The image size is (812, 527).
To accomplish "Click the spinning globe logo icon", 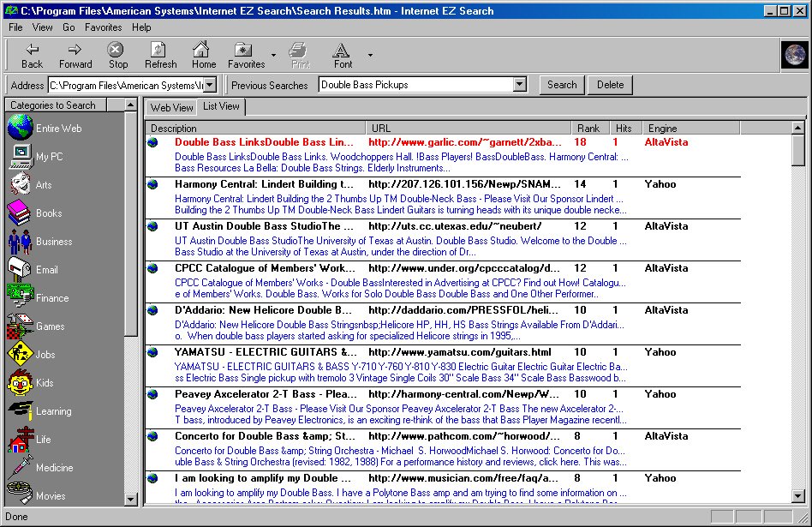I will (x=795, y=55).
